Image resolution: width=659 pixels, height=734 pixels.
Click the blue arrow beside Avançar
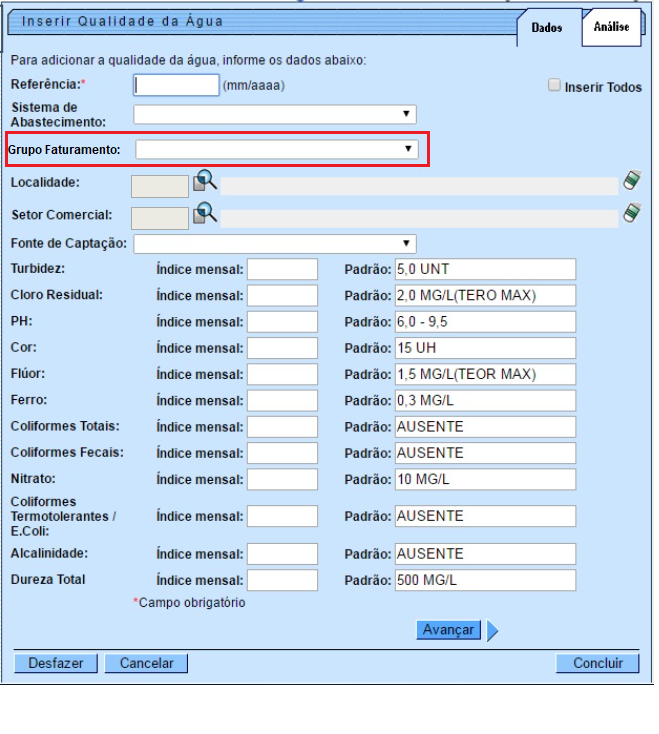coord(492,630)
